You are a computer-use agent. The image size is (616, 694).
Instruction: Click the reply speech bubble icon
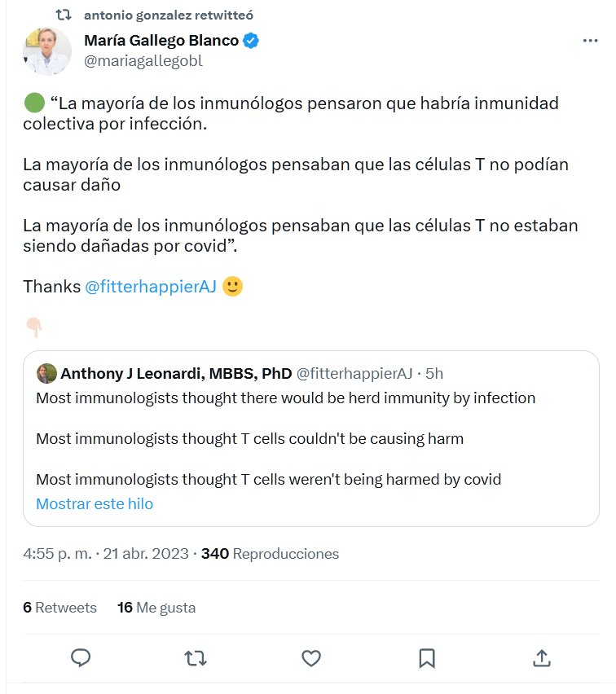pyautogui.click(x=80, y=657)
